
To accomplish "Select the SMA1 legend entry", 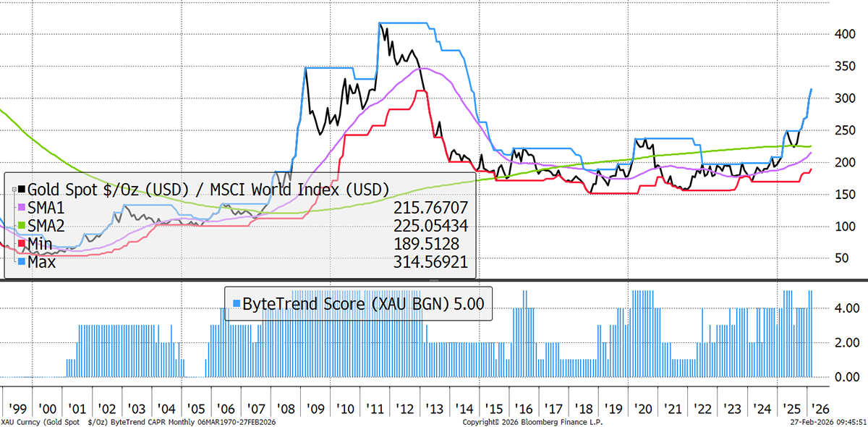I will (46, 208).
